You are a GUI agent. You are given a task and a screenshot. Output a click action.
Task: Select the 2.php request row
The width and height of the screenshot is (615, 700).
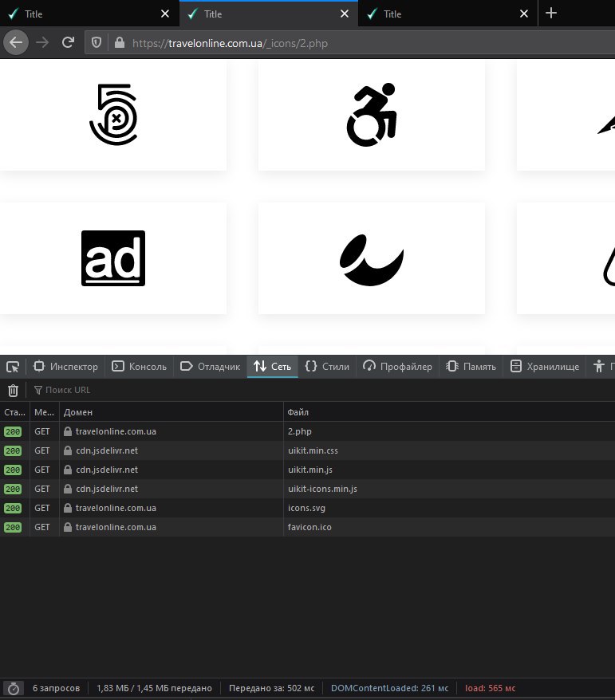click(307, 431)
